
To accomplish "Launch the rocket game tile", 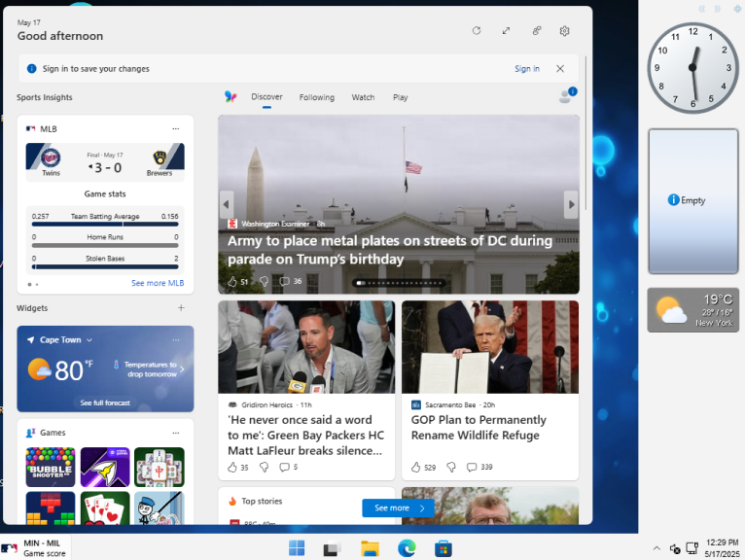I will tap(105, 467).
